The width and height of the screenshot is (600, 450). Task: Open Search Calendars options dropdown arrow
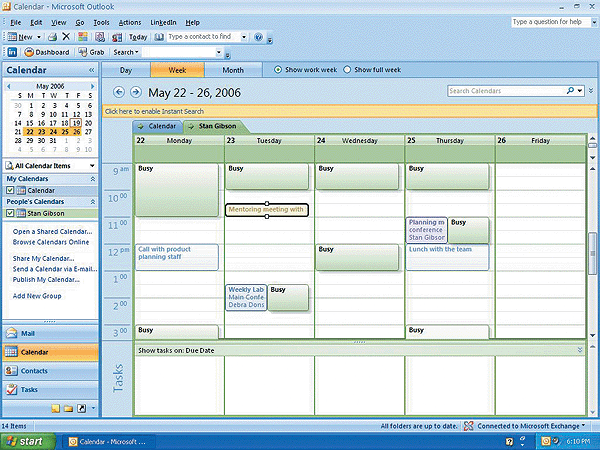(580, 91)
